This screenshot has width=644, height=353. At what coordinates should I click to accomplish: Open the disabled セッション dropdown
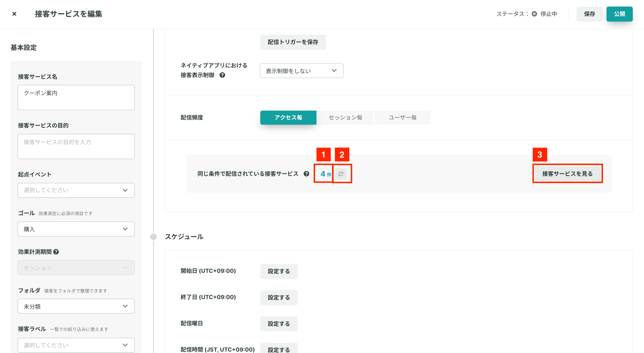click(76, 268)
